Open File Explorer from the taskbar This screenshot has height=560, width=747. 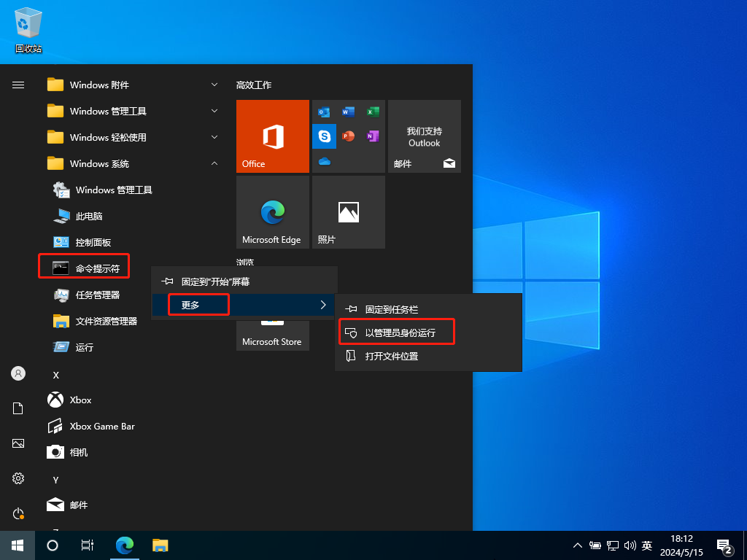coord(160,545)
